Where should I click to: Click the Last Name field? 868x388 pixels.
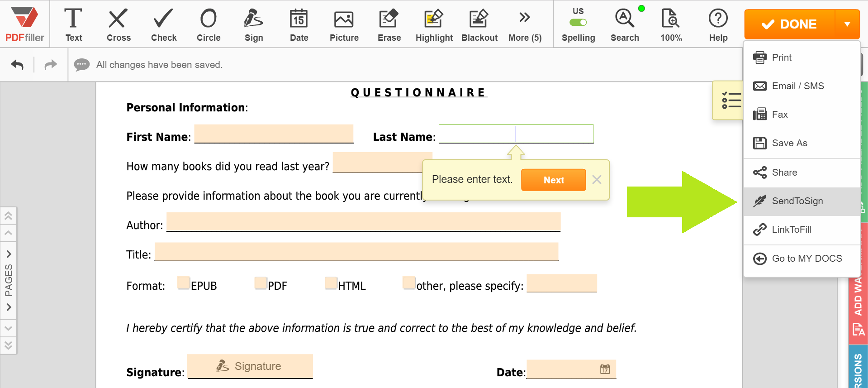point(516,134)
